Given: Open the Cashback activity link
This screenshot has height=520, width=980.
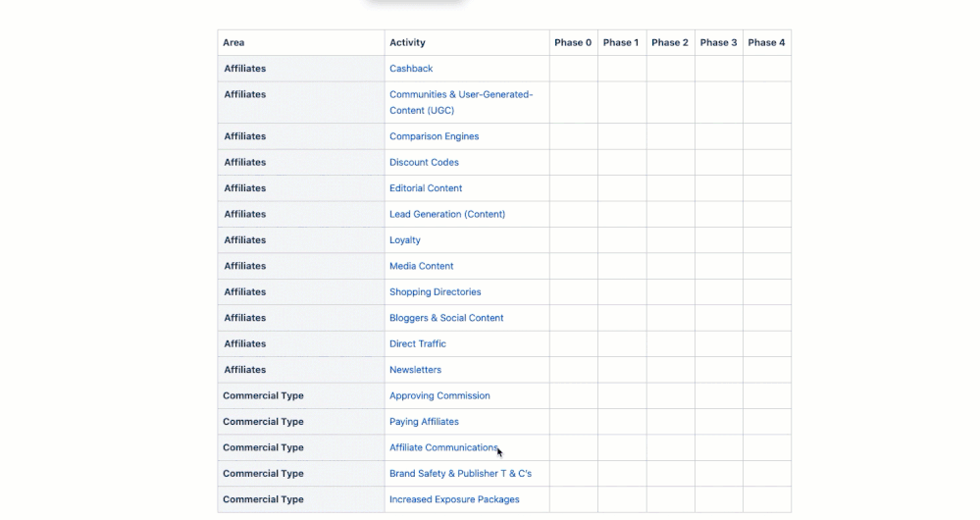Looking at the screenshot, I should (411, 68).
